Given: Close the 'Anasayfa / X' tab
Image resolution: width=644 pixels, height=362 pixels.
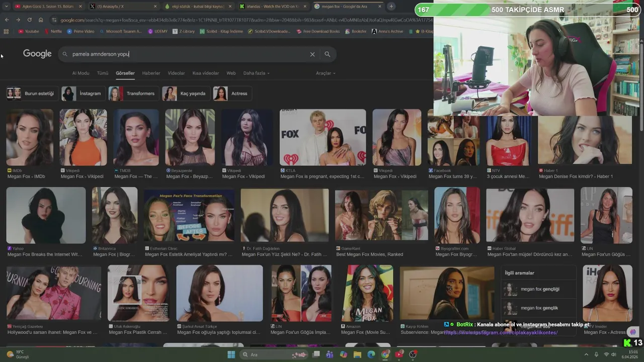Looking at the screenshot, I should (155, 7).
